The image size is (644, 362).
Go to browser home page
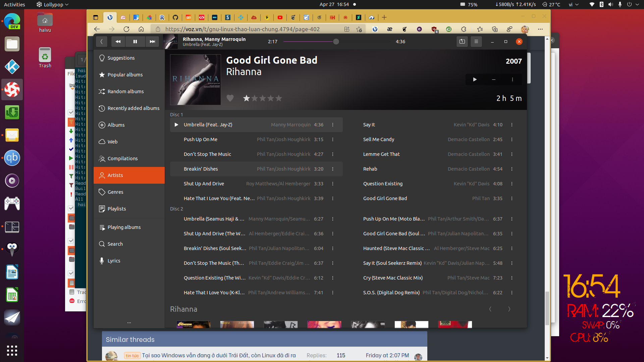tap(141, 29)
